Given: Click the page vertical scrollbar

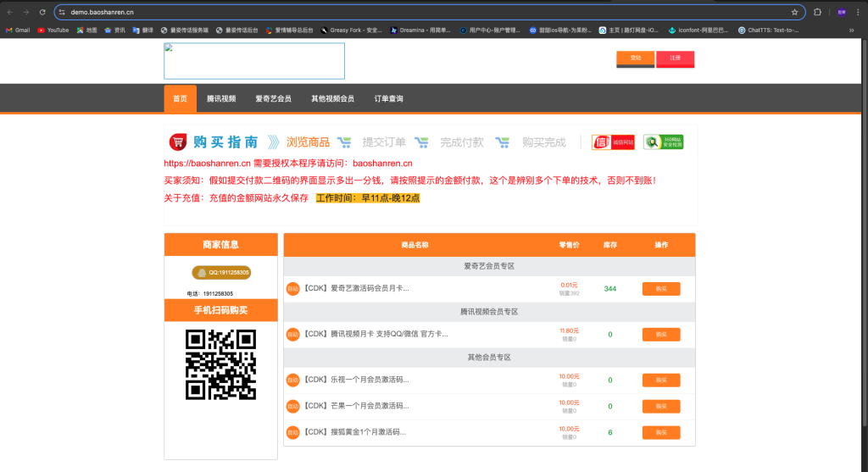Looking at the screenshot, I should click(x=864, y=232).
